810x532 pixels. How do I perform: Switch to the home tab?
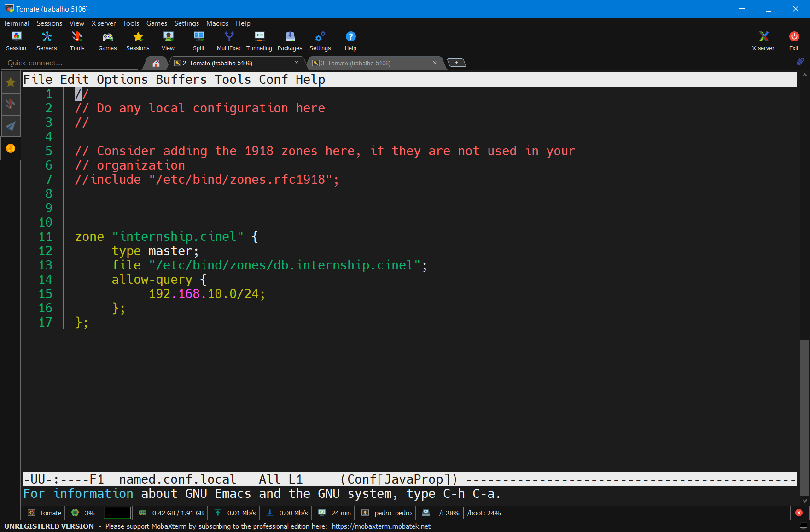click(155, 63)
